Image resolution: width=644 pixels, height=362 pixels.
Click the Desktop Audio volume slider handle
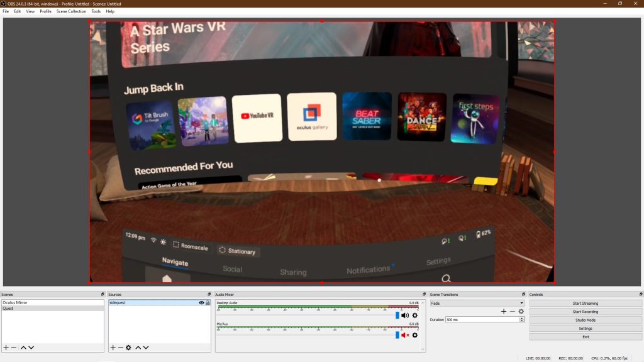(397, 315)
